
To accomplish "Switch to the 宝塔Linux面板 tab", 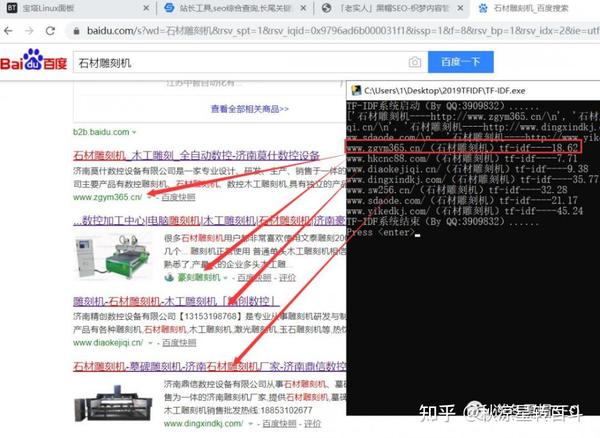I will pos(78,8).
